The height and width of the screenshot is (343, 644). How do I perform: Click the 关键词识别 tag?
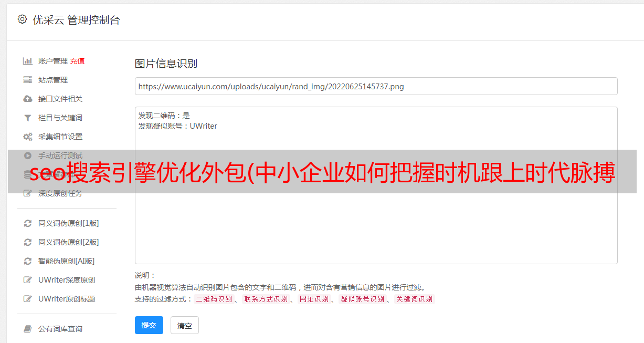[415, 299]
